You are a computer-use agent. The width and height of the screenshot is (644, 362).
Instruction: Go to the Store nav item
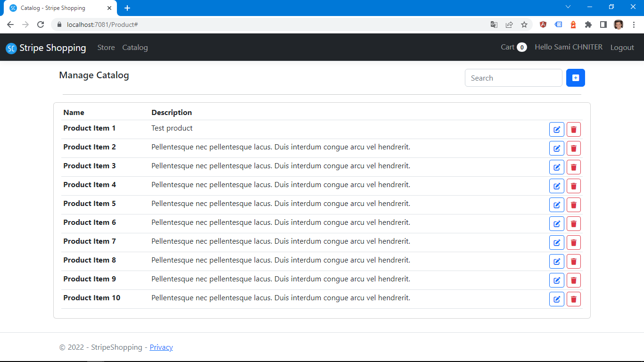pos(106,48)
